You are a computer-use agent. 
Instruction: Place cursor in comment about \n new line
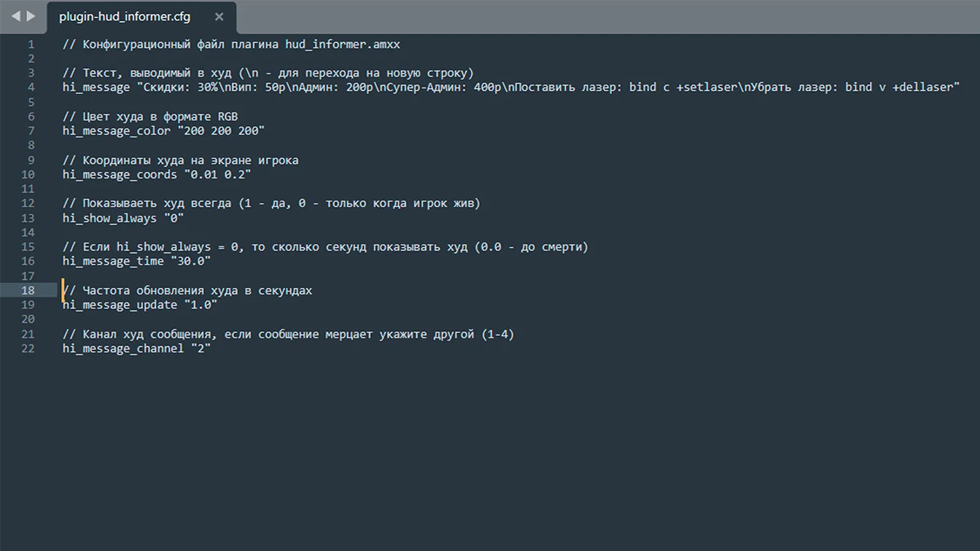(x=268, y=73)
